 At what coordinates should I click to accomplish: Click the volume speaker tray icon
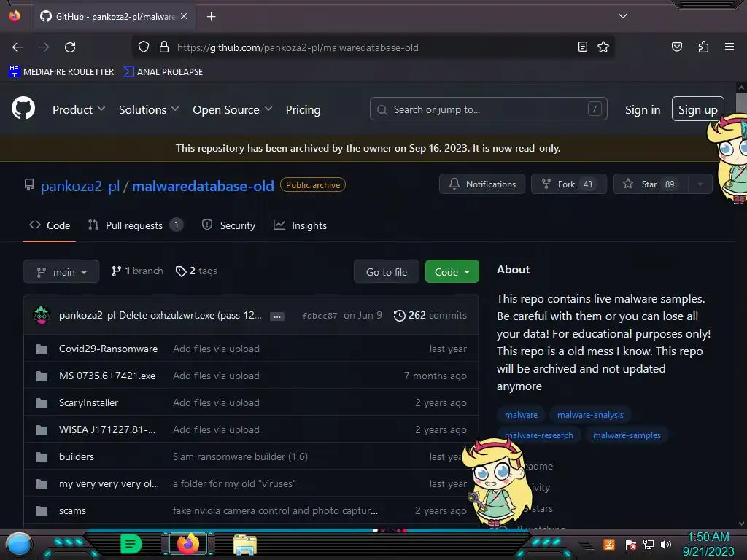[x=666, y=544]
